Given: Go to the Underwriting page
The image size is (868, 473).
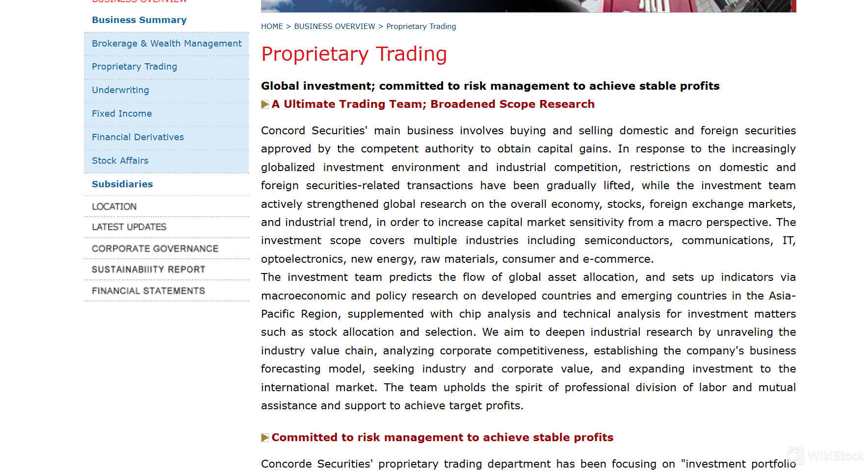Looking at the screenshot, I should click(x=120, y=90).
